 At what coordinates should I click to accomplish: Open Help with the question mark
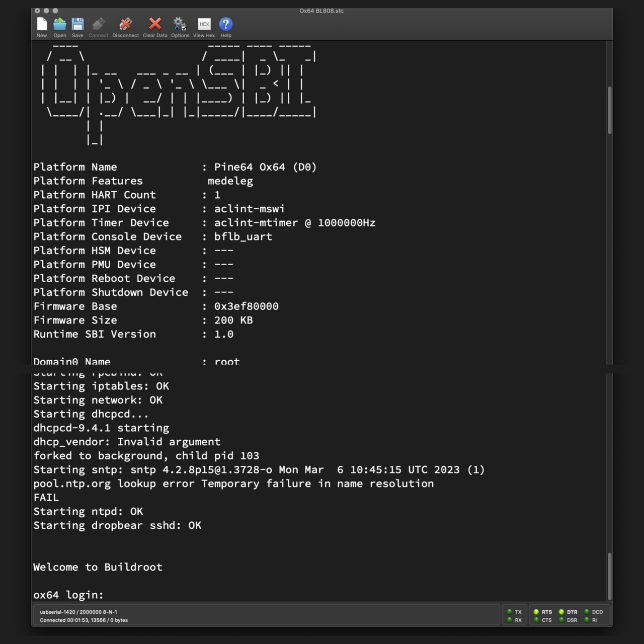[x=226, y=25]
